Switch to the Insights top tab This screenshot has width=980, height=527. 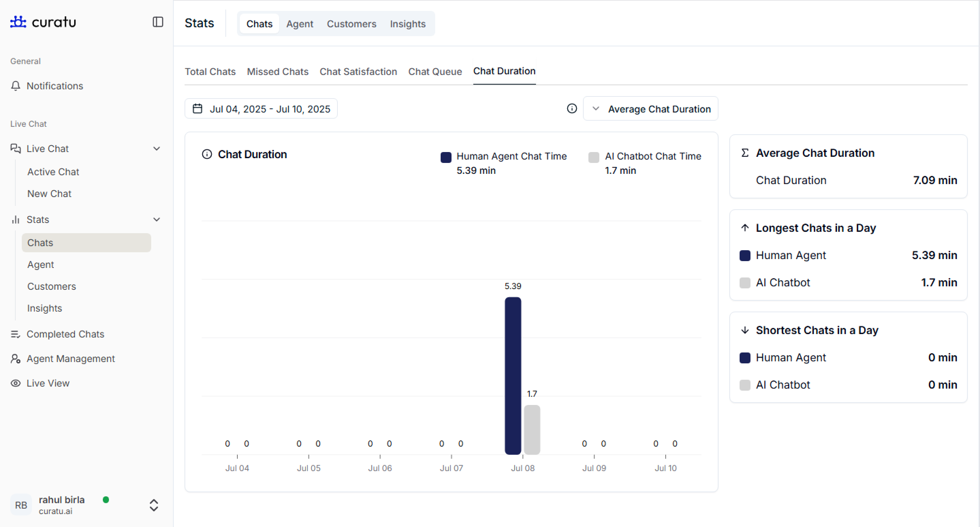point(408,24)
